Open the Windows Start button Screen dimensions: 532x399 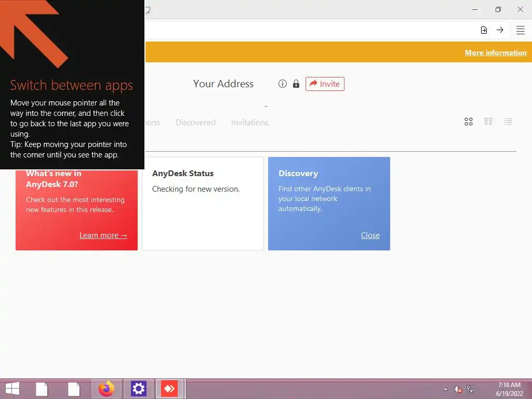tap(12, 389)
